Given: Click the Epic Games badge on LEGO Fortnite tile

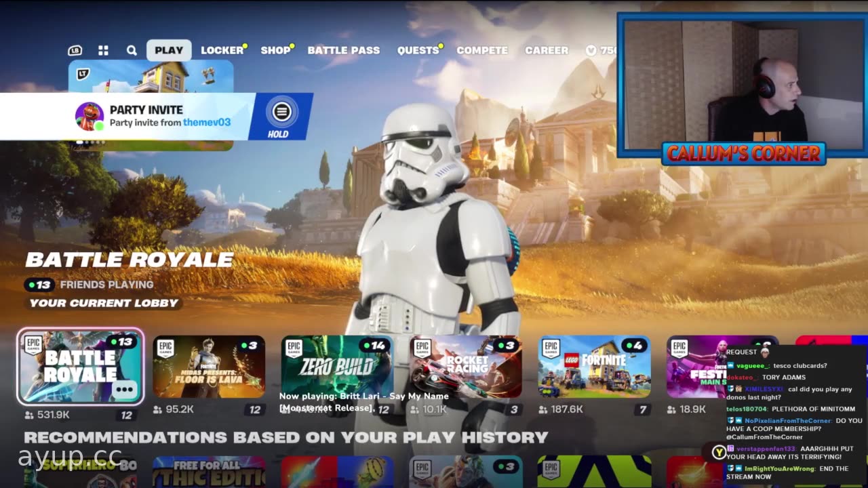Looking at the screenshot, I should (x=551, y=348).
